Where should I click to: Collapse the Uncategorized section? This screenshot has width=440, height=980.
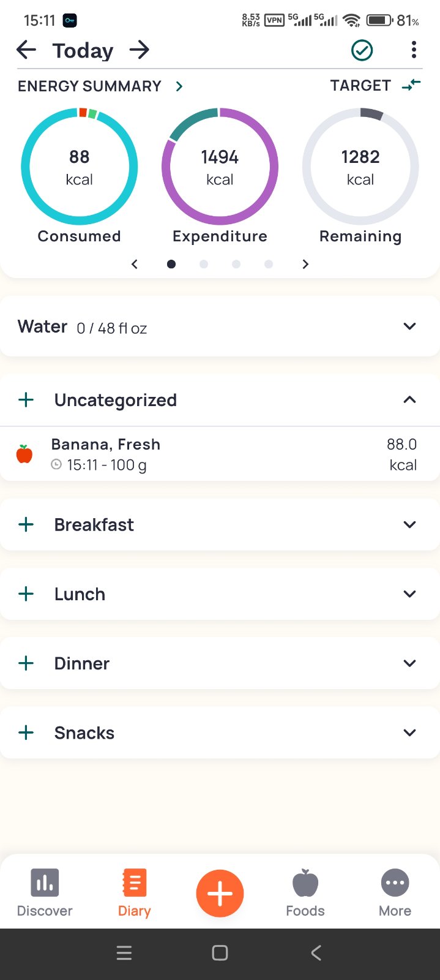click(409, 400)
